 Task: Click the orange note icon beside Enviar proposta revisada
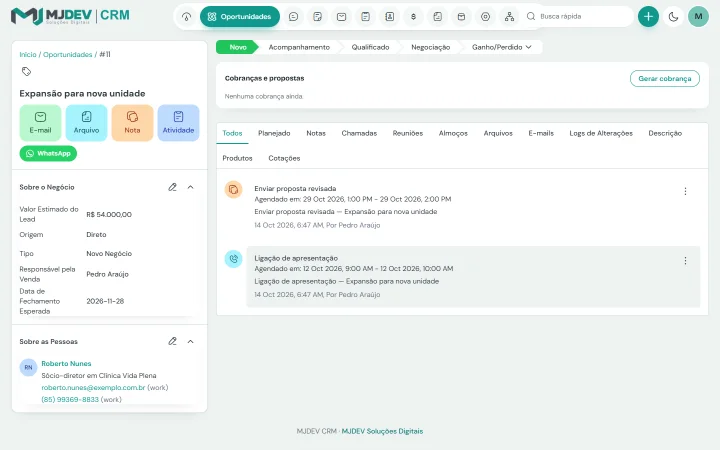[x=233, y=189]
